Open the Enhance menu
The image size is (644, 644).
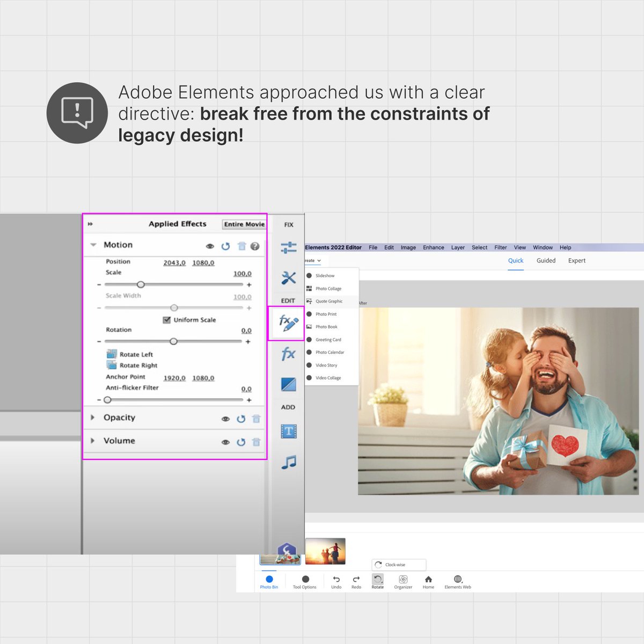coord(434,247)
